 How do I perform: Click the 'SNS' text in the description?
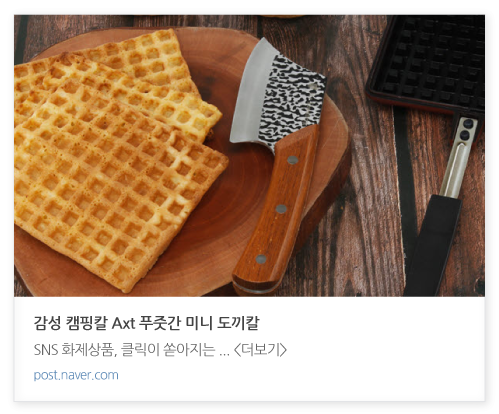(x=46, y=350)
